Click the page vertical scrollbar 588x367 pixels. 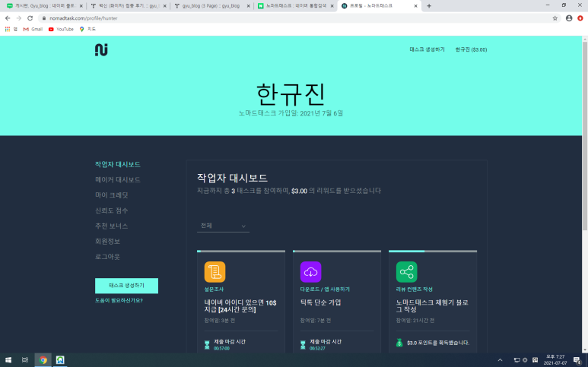point(585,136)
